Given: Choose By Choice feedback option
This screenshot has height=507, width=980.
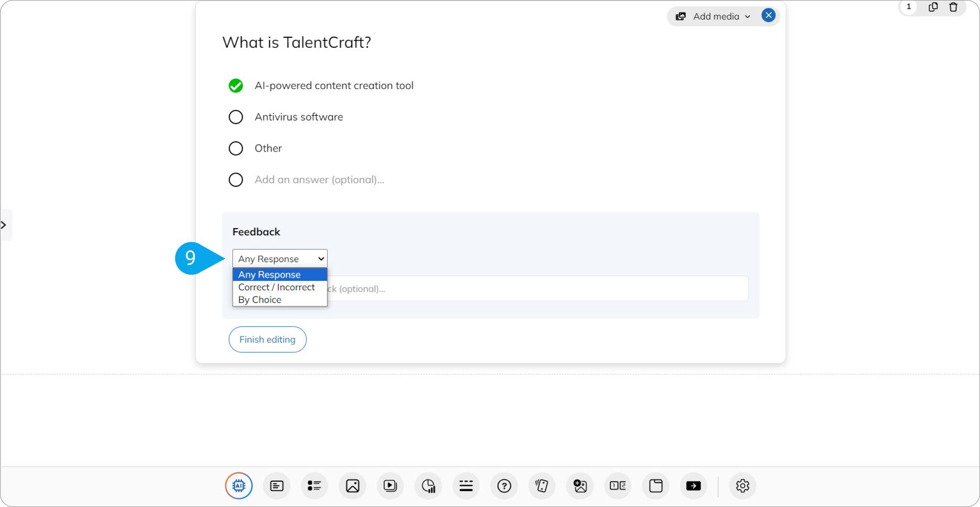Looking at the screenshot, I should click(280, 300).
